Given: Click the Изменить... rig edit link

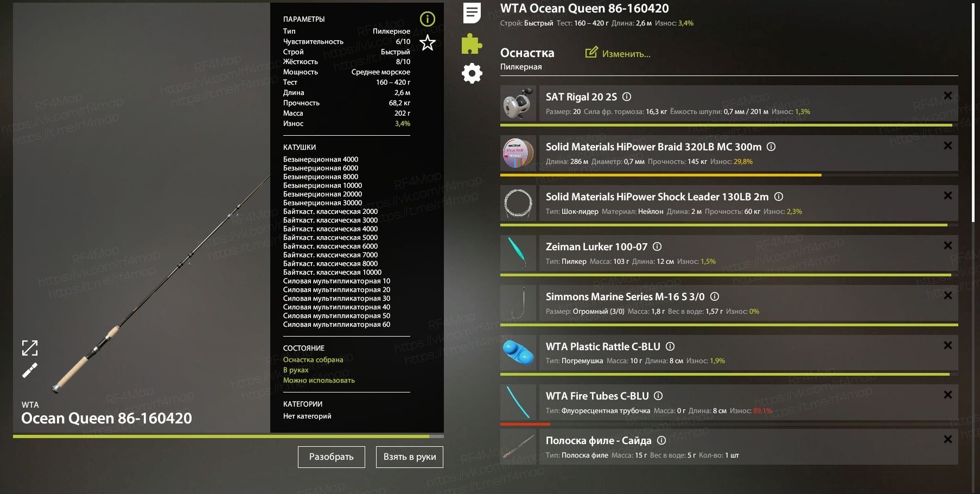Looking at the screenshot, I should pos(618,53).
